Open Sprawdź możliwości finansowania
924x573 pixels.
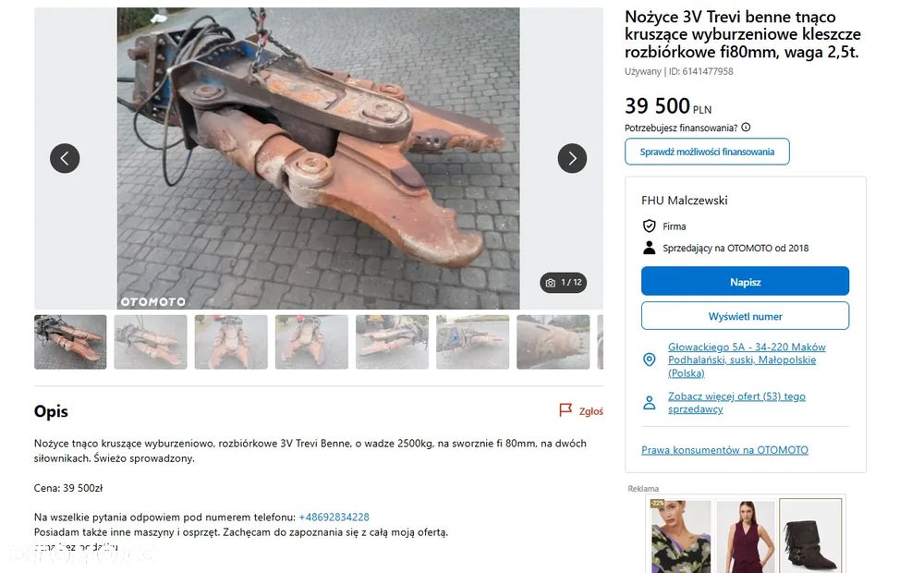707,152
